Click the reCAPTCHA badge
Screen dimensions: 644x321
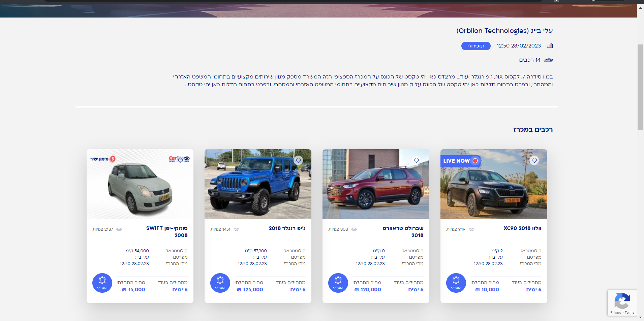(622, 303)
